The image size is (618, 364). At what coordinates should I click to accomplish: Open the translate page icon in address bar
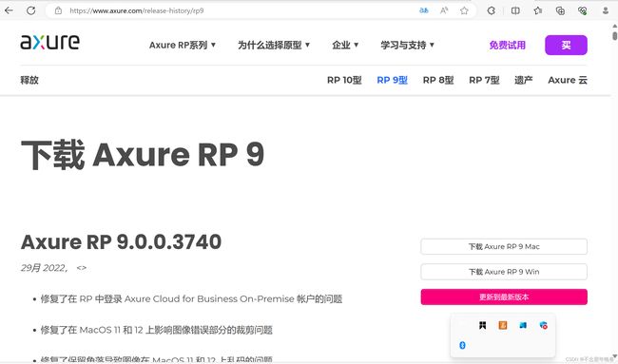coord(424,10)
